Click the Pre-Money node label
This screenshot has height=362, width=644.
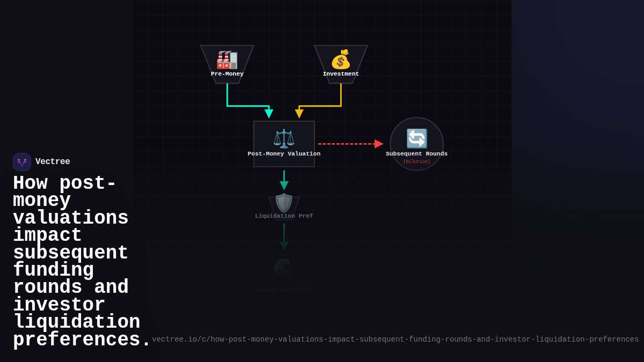[x=227, y=74]
